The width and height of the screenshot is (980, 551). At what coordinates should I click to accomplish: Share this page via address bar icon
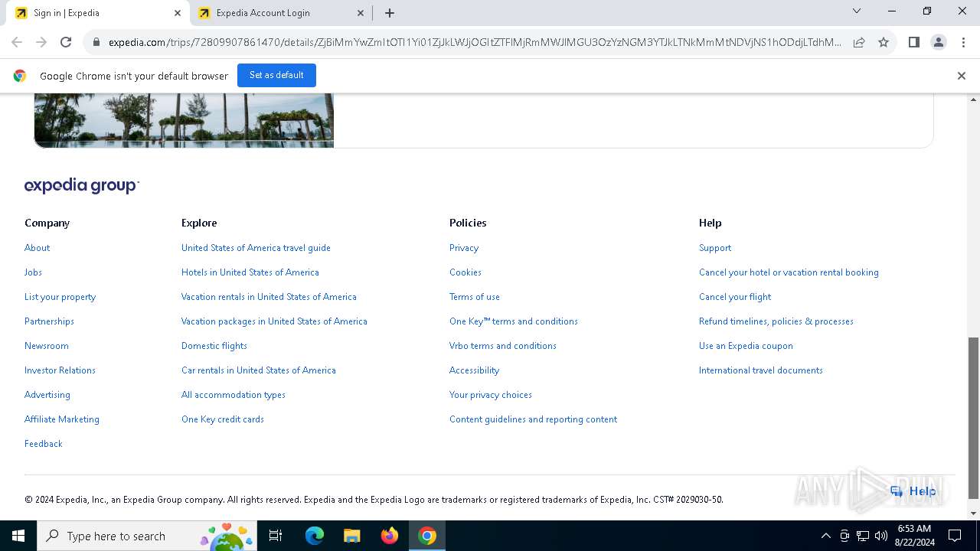point(859,42)
